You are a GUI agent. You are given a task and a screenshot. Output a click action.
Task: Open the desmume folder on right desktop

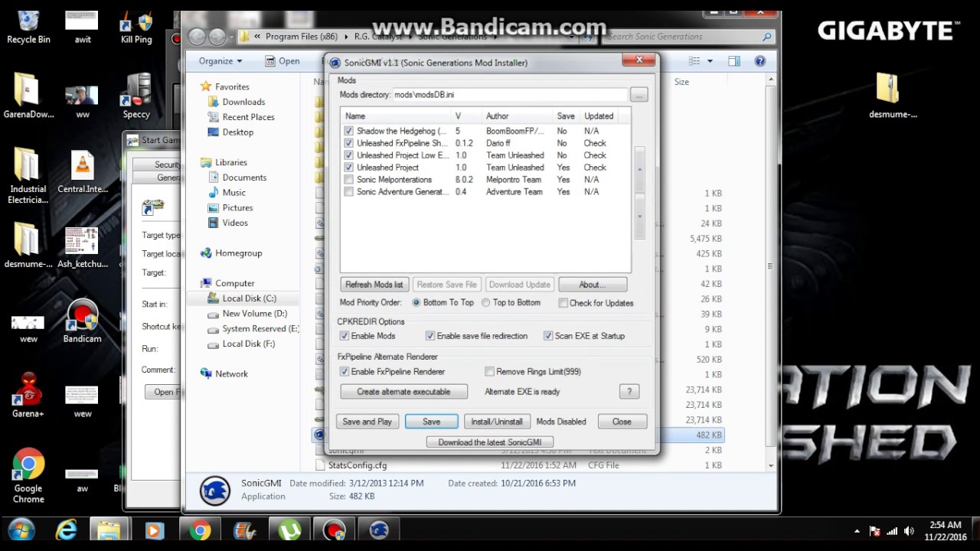[x=893, y=96]
